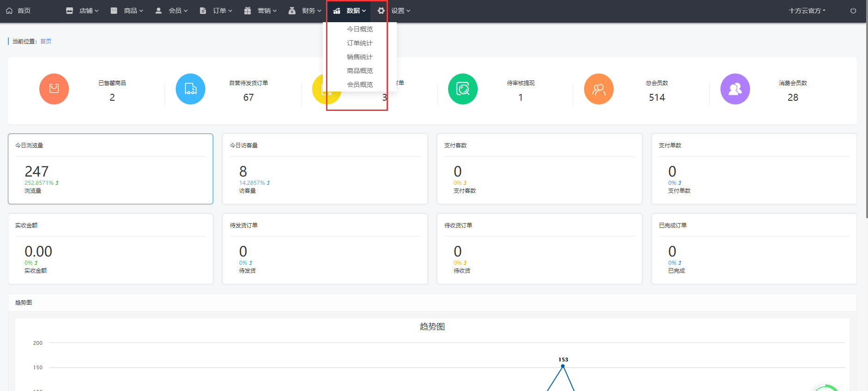Choose 商品概览 in the data menu
Screen dimensions: 868x391
(x=360, y=71)
